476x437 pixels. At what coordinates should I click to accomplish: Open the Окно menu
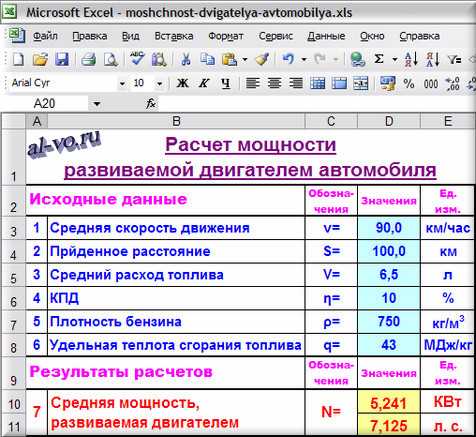tap(372, 36)
